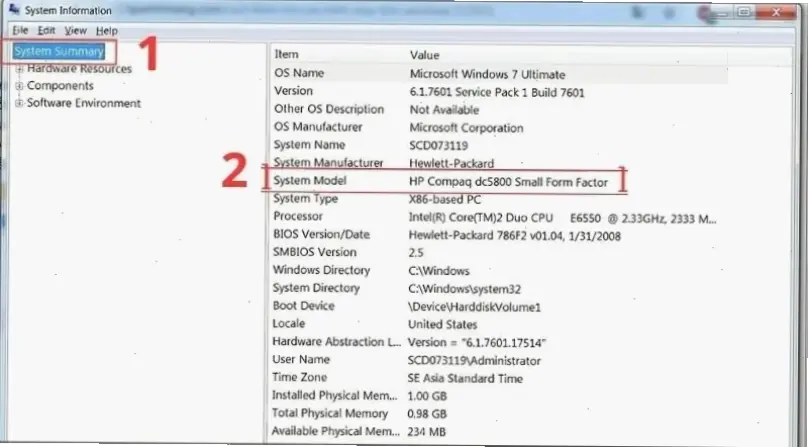Select System Summary in the tree
The image size is (808, 447).
pyautogui.click(x=59, y=51)
